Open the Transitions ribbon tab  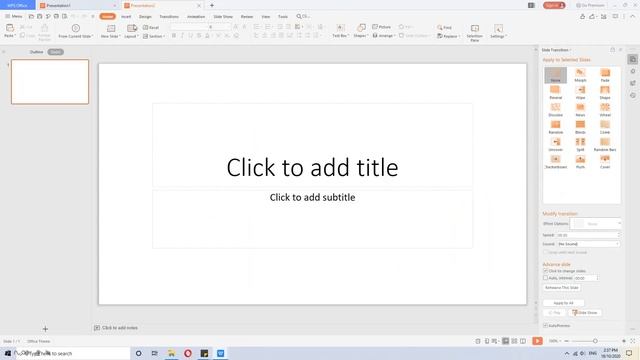(169, 17)
